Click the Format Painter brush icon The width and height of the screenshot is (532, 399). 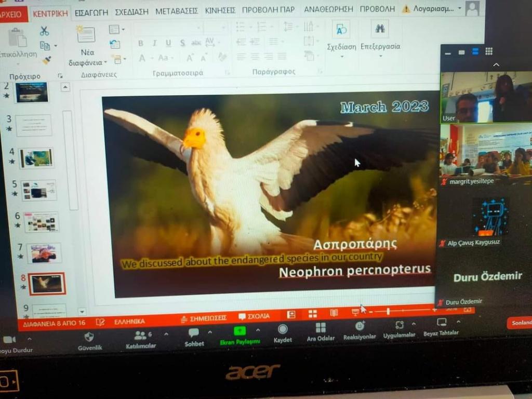point(47,60)
